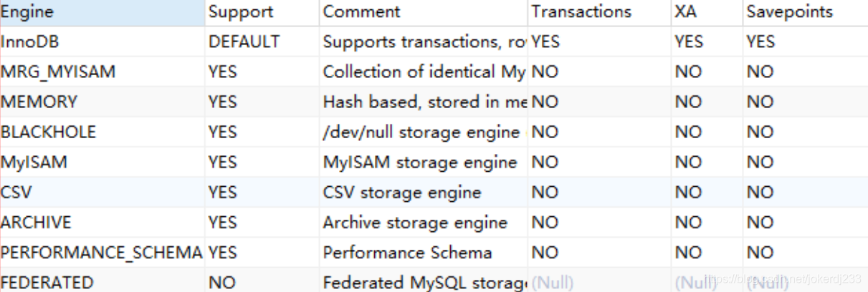868x292 pixels.
Task: Select the Comment column header
Action: (423, 12)
